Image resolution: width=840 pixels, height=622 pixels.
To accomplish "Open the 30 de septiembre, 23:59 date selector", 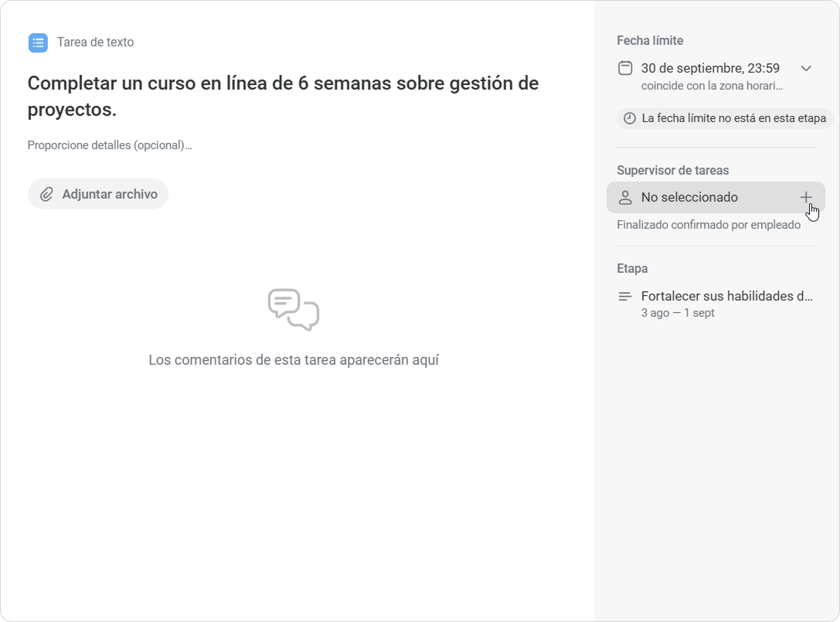I will click(710, 68).
